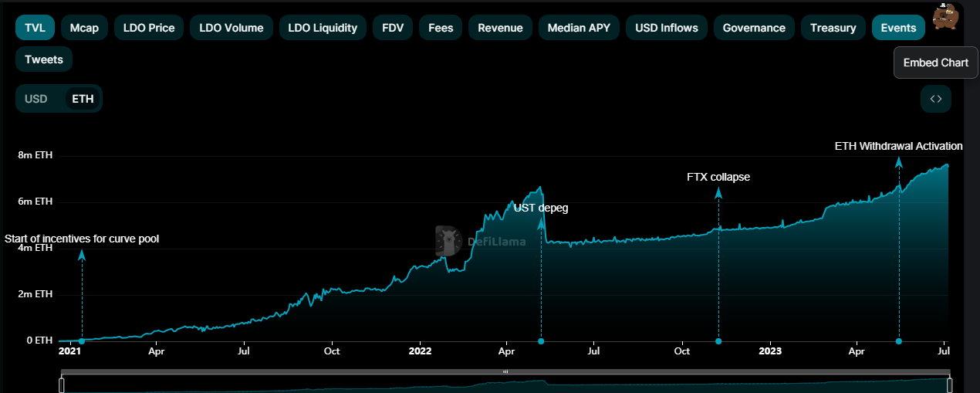Click the 'FTX collapse' label
The height and width of the screenshot is (393, 980).
[718, 177]
